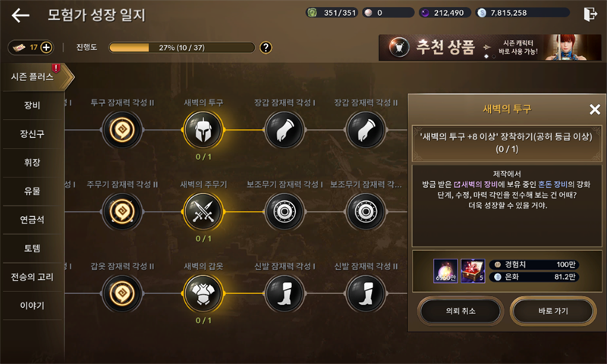The height and width of the screenshot is (364, 607).
Task: Click the 진행도 progress bar
Action: coord(181,48)
